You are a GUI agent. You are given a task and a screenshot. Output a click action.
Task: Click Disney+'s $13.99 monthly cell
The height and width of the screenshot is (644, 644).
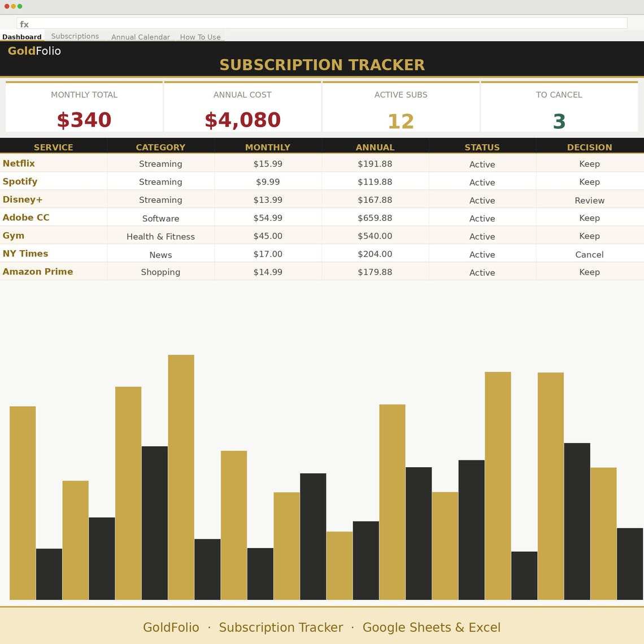[x=268, y=199]
